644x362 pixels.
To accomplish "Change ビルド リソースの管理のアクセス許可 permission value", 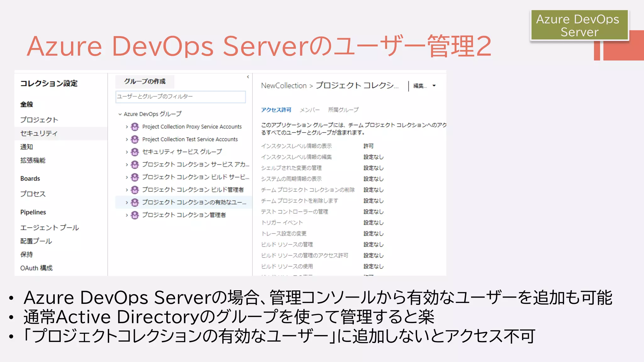I will pos(374,255).
